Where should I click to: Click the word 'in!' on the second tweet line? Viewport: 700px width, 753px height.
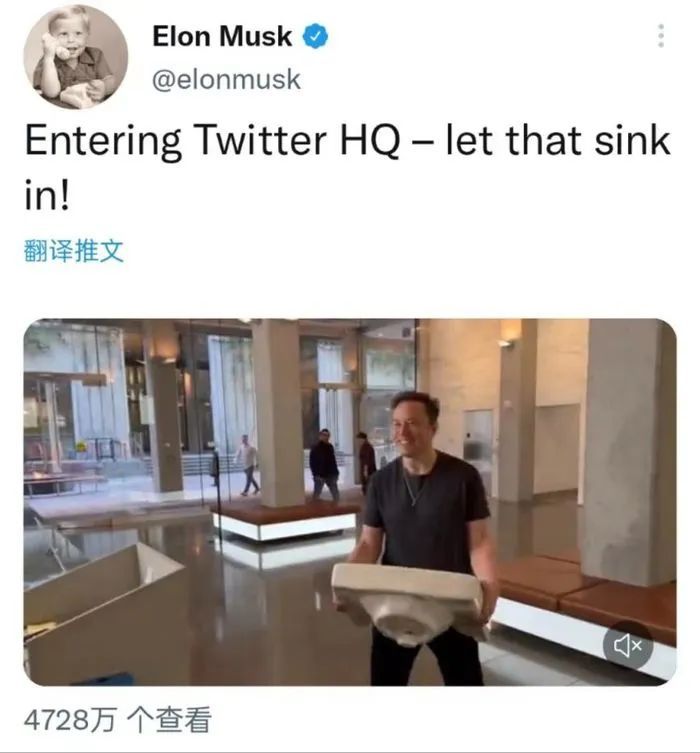pyautogui.click(x=47, y=195)
